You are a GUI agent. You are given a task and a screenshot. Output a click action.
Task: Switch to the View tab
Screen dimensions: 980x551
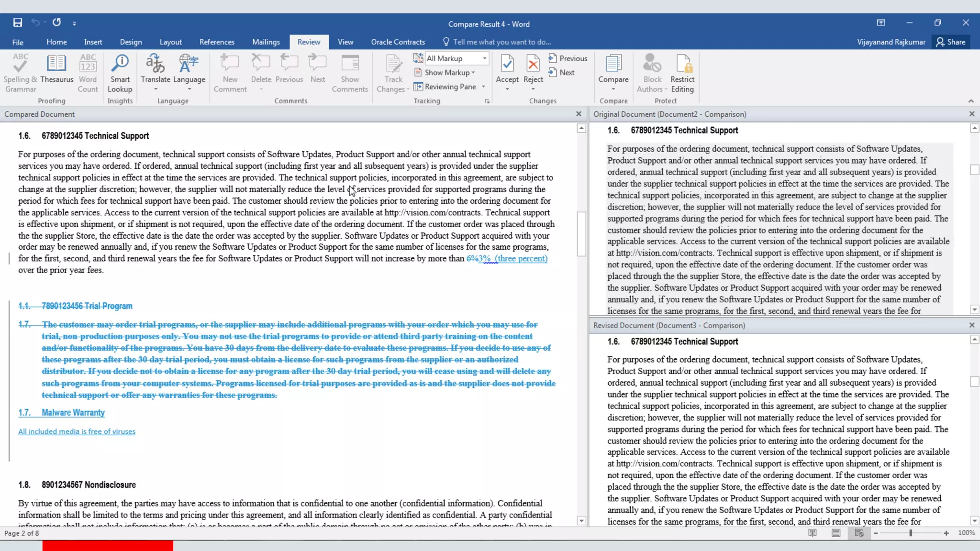click(345, 42)
